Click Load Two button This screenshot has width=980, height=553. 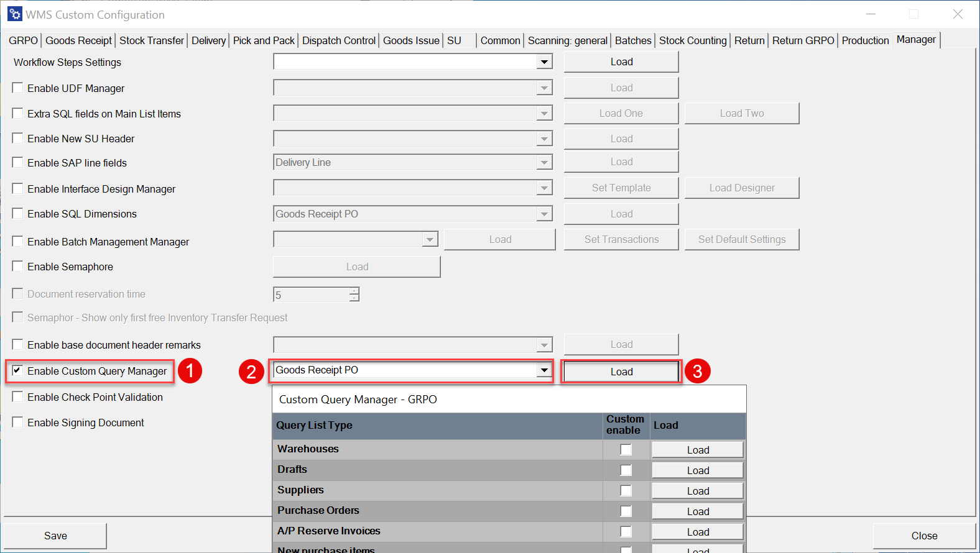click(x=742, y=113)
